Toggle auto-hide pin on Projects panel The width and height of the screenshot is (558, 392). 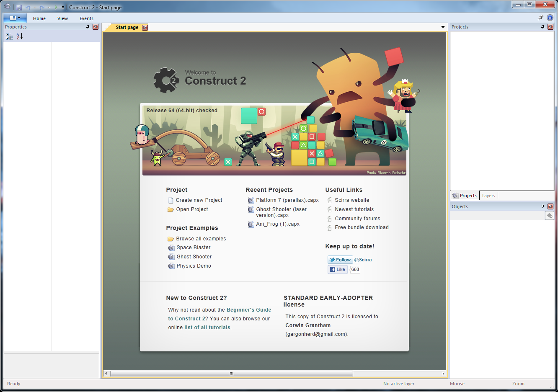click(x=542, y=27)
